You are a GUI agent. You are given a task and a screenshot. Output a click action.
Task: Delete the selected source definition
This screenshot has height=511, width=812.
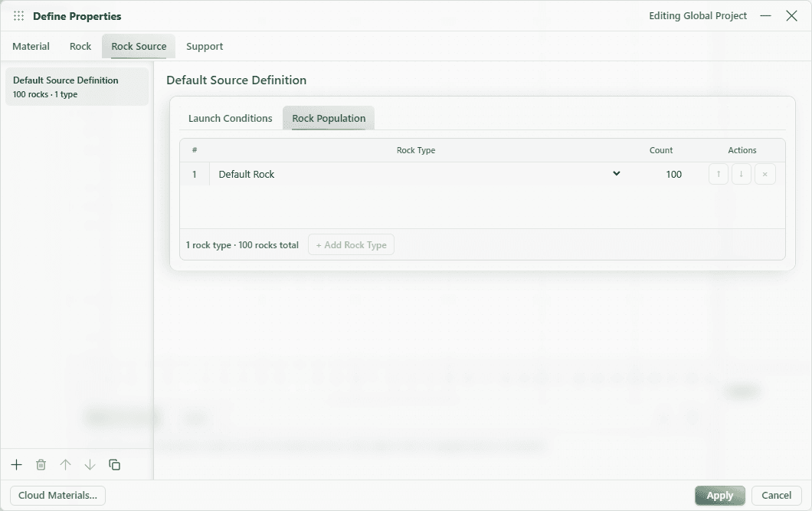pyautogui.click(x=41, y=465)
